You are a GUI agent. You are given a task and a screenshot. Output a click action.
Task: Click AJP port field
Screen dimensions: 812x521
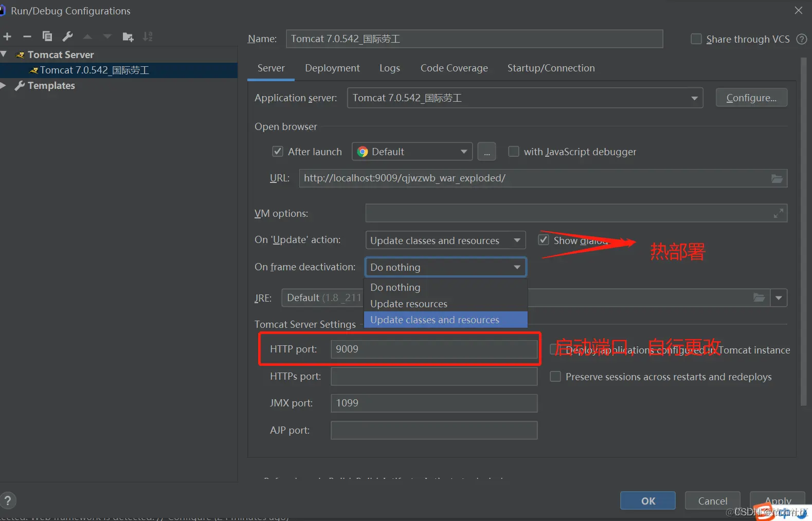click(434, 430)
